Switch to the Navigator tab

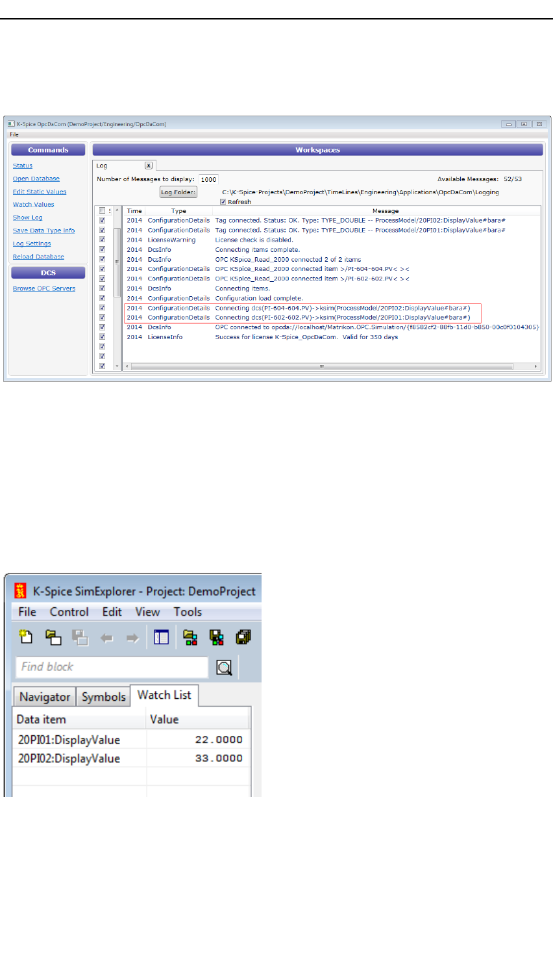(x=45, y=697)
